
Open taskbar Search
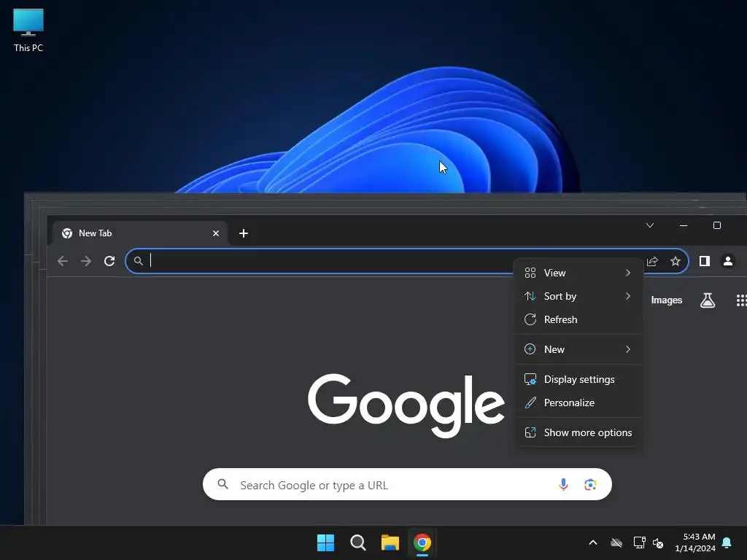click(357, 542)
